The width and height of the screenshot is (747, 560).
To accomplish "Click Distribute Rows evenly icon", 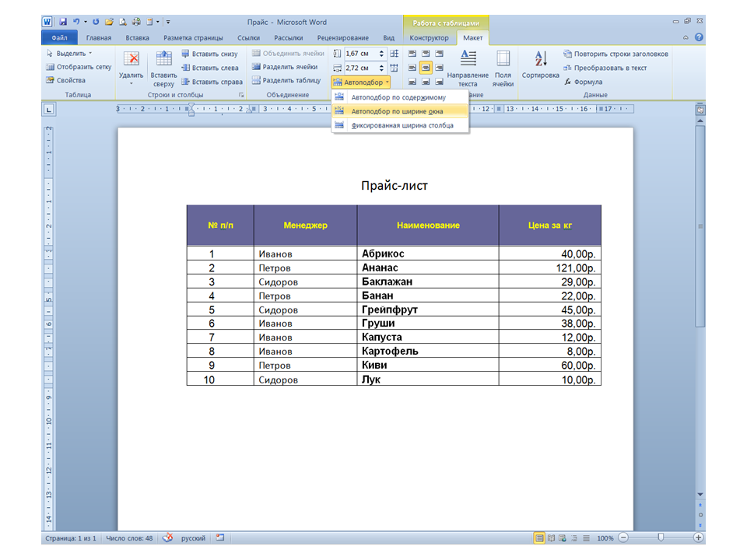I will [394, 54].
